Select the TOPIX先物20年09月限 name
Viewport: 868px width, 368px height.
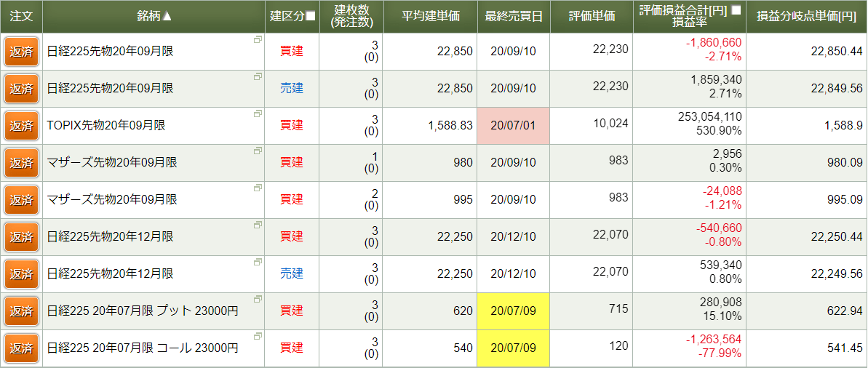pyautogui.click(x=106, y=126)
